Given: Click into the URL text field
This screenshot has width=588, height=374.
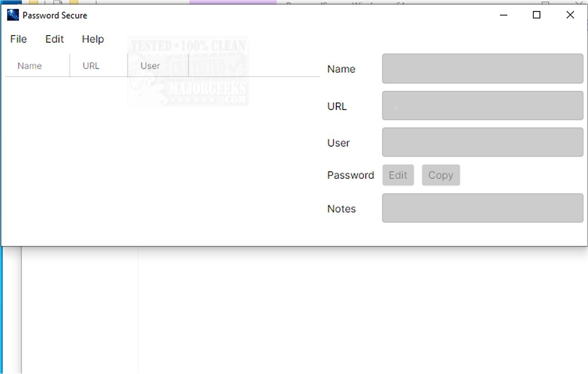Looking at the screenshot, I should click(482, 106).
